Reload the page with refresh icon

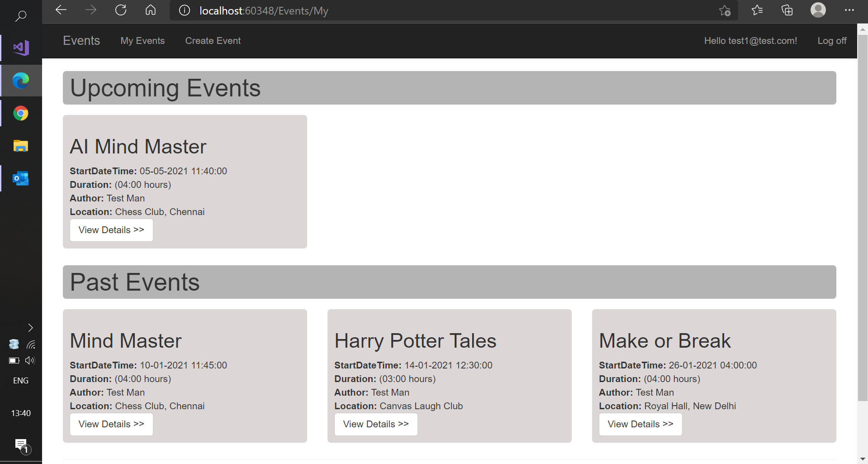coord(121,10)
